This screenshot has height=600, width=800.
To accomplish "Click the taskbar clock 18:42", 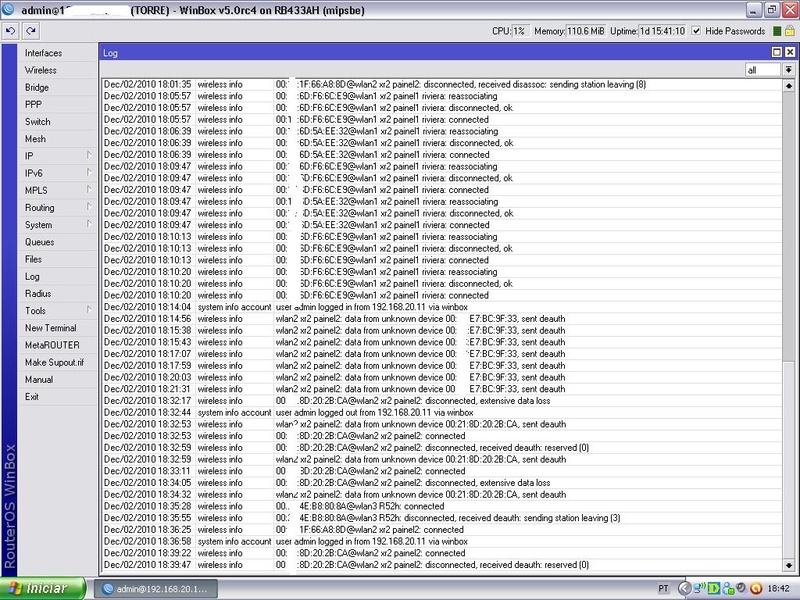I will click(x=778, y=589).
